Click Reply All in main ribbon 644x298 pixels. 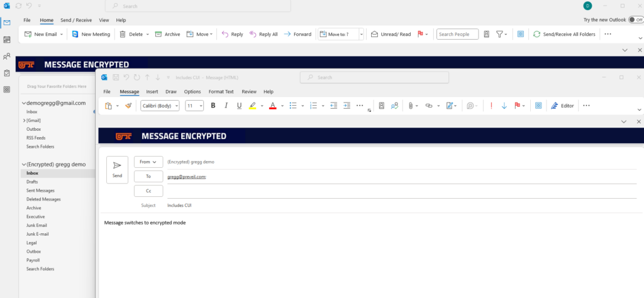264,35
